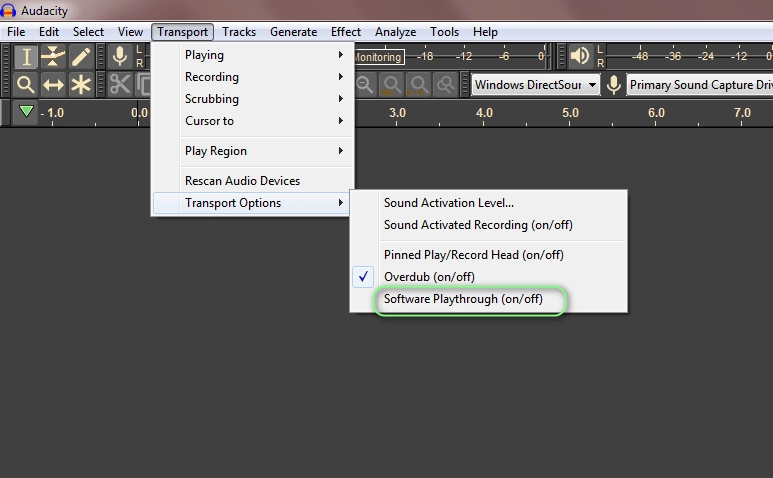Screen dimensions: 773x478
Task: Open Sound Activation Level settings
Action: [x=448, y=203]
